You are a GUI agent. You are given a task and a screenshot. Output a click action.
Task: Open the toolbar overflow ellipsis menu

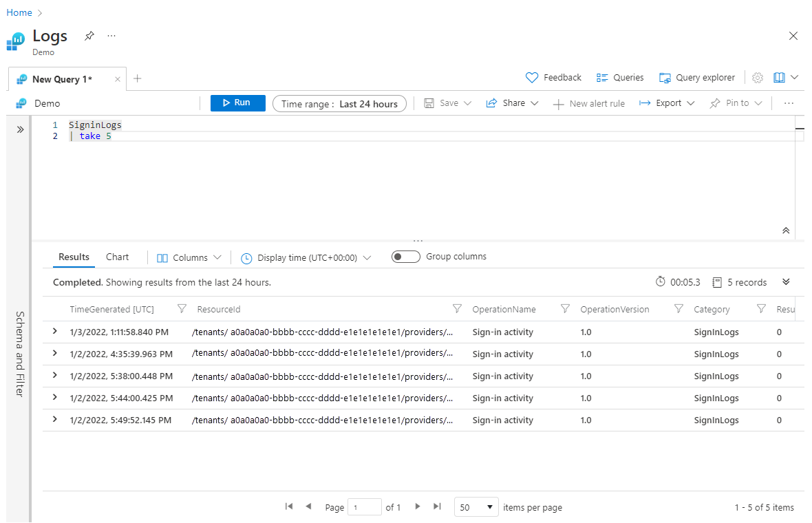pyautogui.click(x=789, y=103)
